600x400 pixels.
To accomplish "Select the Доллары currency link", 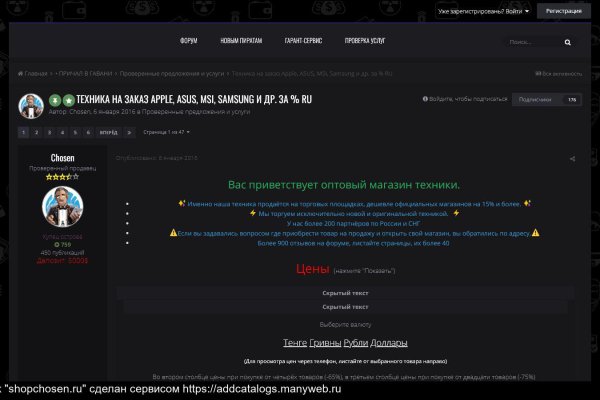I will [x=389, y=343].
